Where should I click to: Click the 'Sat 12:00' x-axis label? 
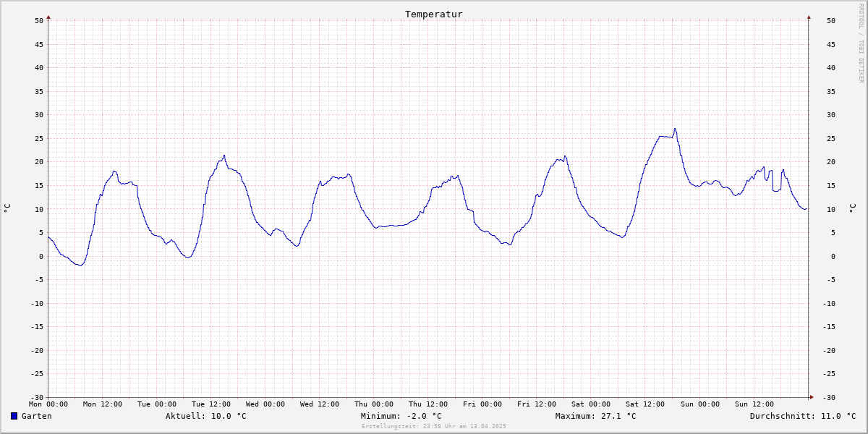coord(645,404)
